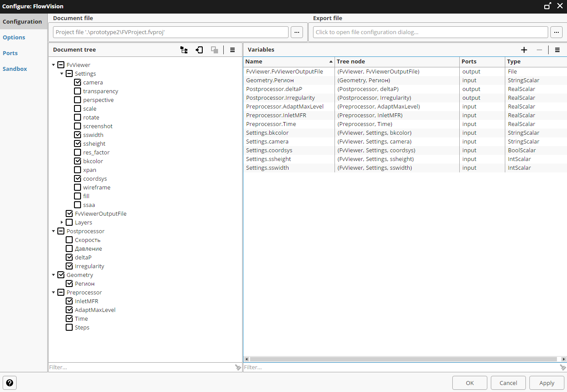567x392 pixels.
Task: Expand the Layers tree node
Action: point(62,222)
